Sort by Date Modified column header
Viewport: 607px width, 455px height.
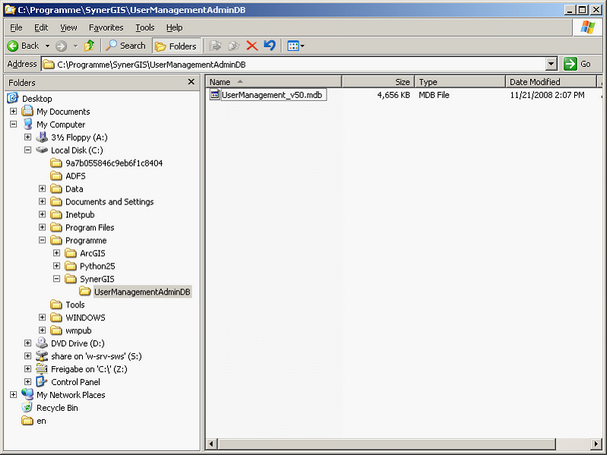click(551, 82)
